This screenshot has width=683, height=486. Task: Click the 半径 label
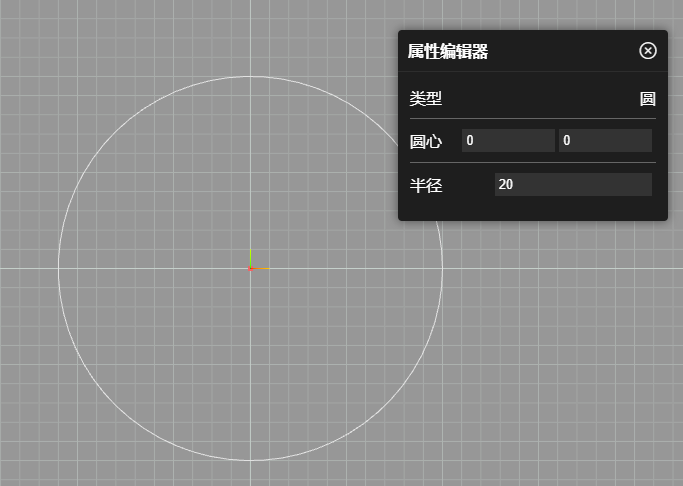pos(426,185)
